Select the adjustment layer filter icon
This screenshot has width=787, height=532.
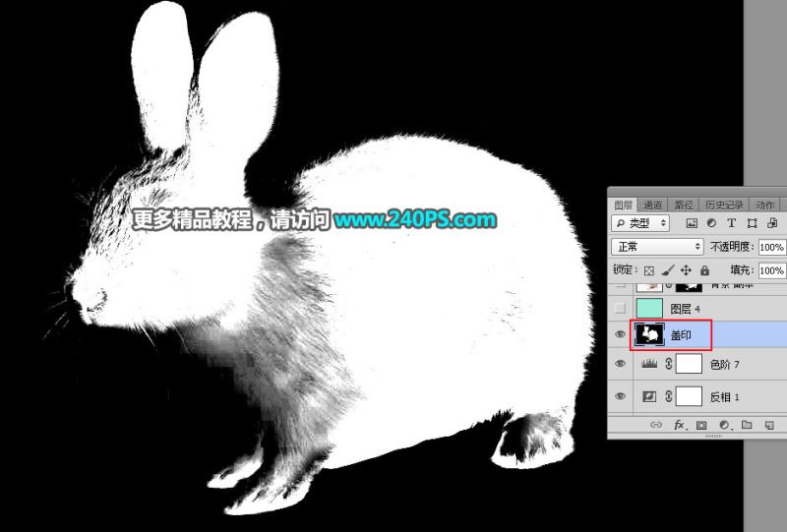(711, 223)
